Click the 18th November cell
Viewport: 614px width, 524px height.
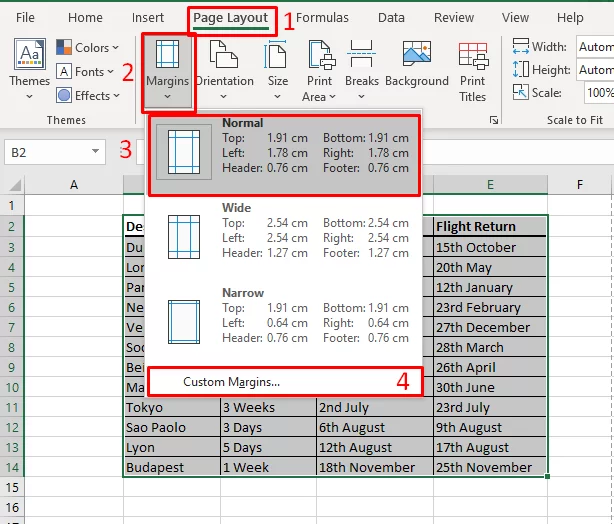375,467
